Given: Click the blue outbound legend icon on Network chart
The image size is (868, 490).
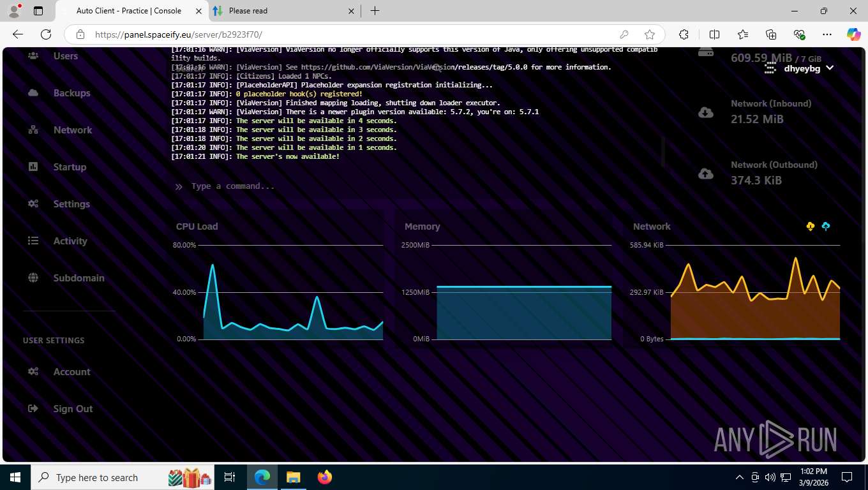Looking at the screenshot, I should tap(826, 226).
